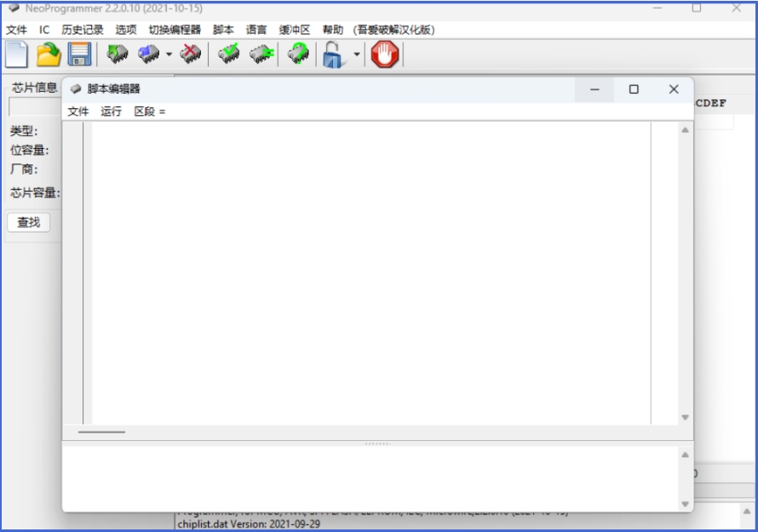Click inside the script editor text area
Image resolution: width=758 pixels, height=532 pixels.
[x=370, y=273]
